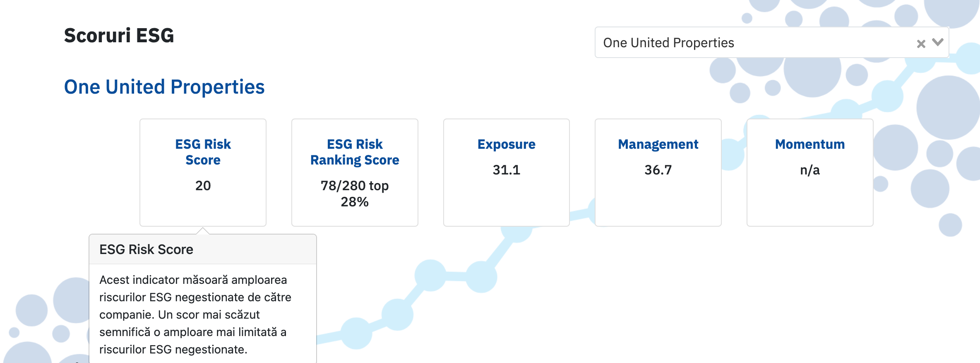Screen dimensions: 980x363
Task: Click the Scoruri ESG page title
Action: coord(119,36)
